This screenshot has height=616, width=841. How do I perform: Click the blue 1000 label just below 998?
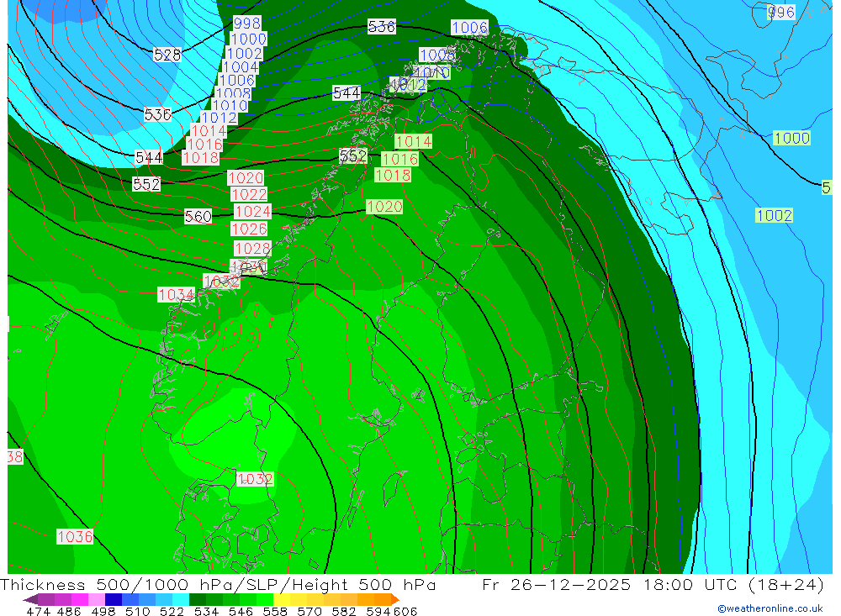pyautogui.click(x=248, y=39)
